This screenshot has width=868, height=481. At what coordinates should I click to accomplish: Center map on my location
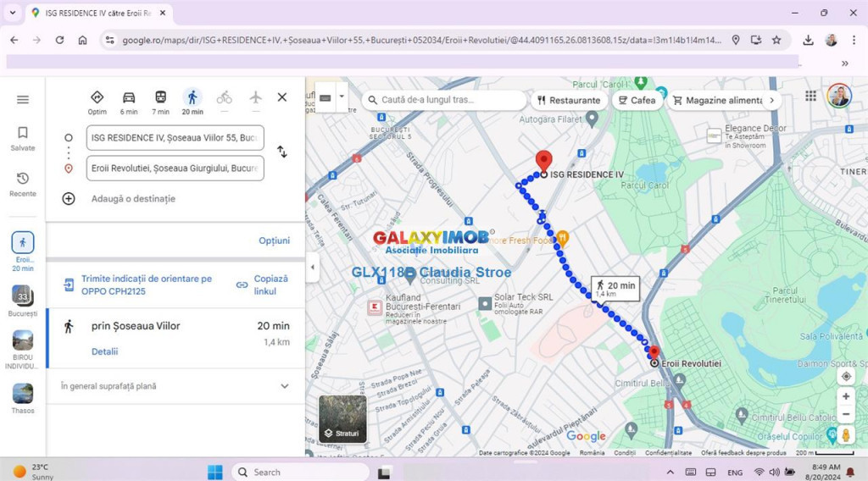click(x=845, y=376)
